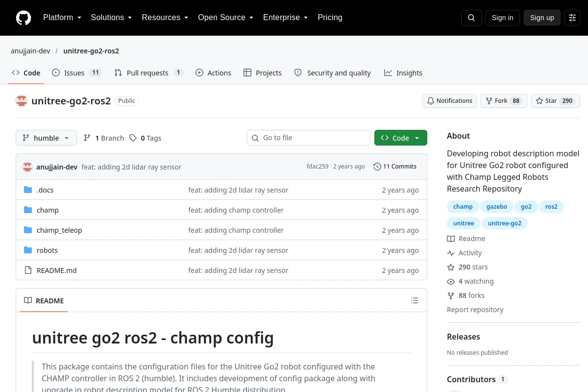The height and width of the screenshot is (392, 588).
Task: Click the README.md file icon
Action: click(28, 270)
